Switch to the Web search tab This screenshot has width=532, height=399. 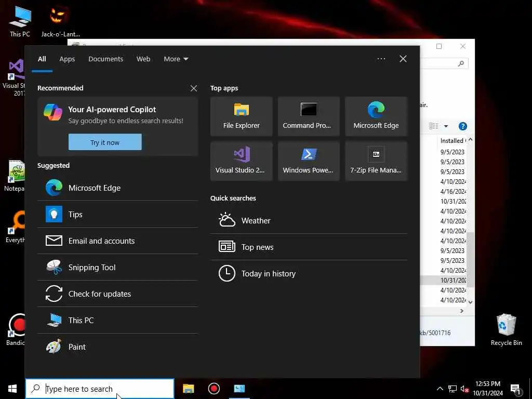(x=143, y=59)
